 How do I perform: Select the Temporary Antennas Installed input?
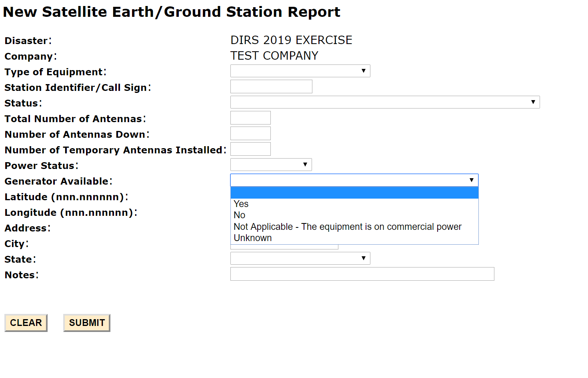tap(250, 149)
